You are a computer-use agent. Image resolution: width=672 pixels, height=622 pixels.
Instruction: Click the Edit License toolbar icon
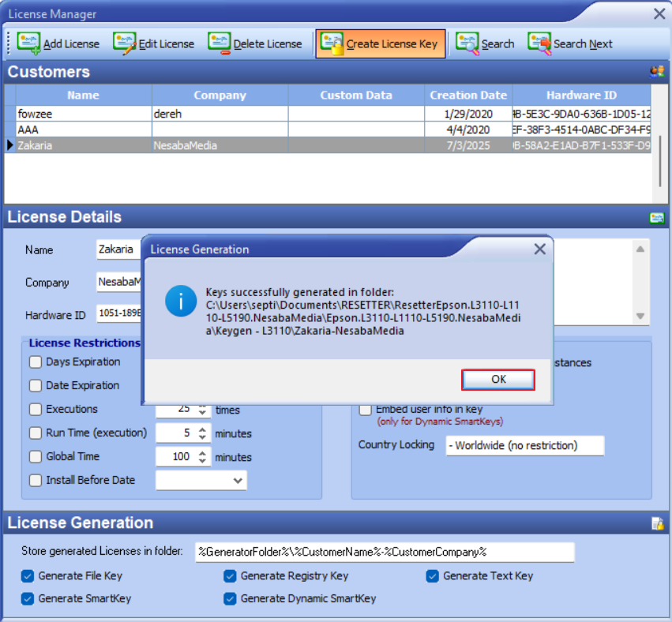(125, 43)
